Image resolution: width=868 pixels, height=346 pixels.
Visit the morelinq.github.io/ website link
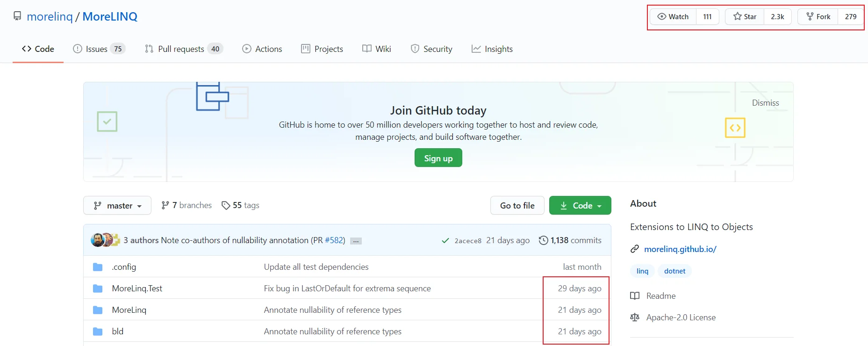[x=680, y=249]
